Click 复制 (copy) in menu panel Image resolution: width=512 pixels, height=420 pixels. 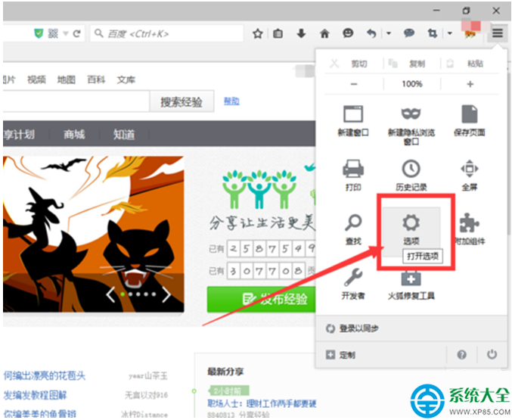tap(417, 64)
